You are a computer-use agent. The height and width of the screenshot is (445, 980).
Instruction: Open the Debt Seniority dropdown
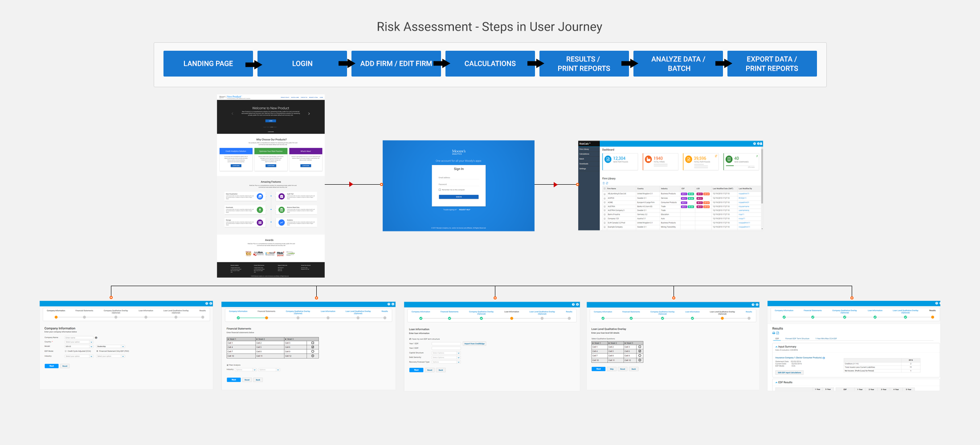[x=446, y=357]
